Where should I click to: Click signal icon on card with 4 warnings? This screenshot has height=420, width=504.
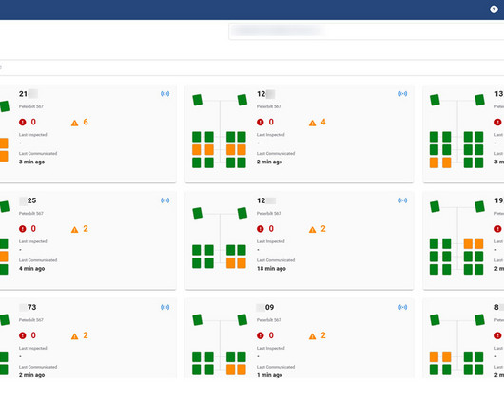point(403,94)
